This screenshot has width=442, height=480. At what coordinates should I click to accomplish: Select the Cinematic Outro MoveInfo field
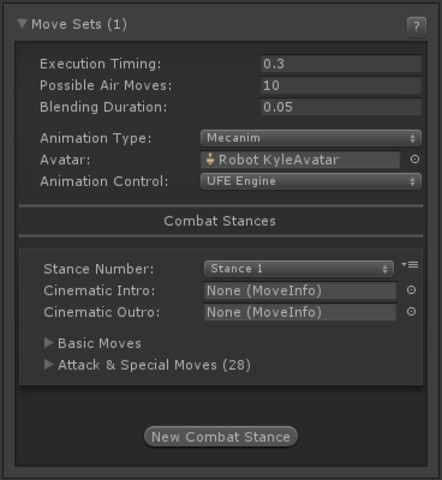click(x=300, y=312)
